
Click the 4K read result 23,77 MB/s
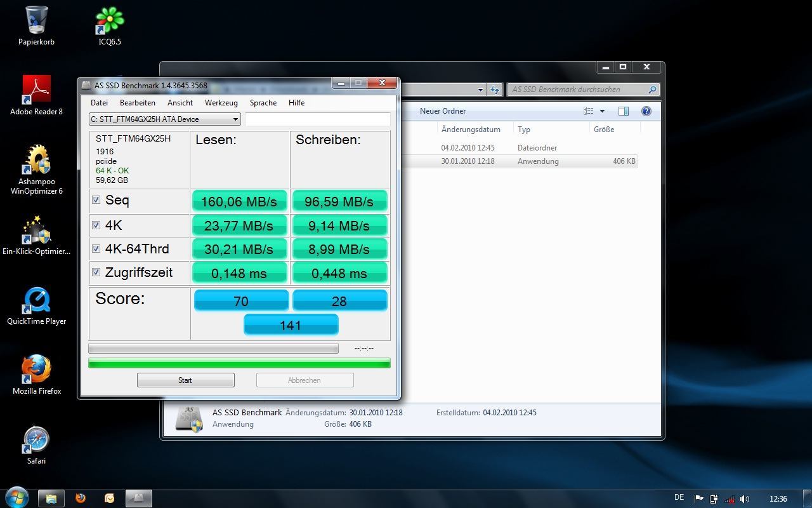[239, 225]
